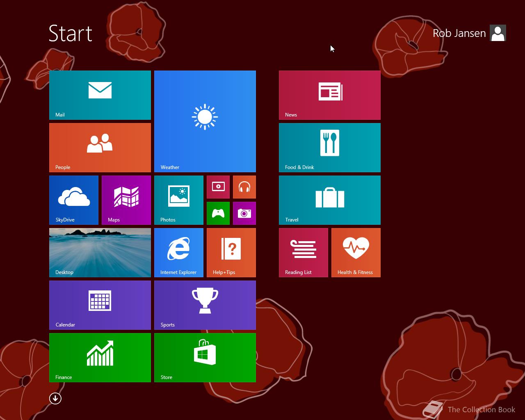Launch the SkyDrive tile
The width and height of the screenshot is (525, 420).
click(74, 200)
